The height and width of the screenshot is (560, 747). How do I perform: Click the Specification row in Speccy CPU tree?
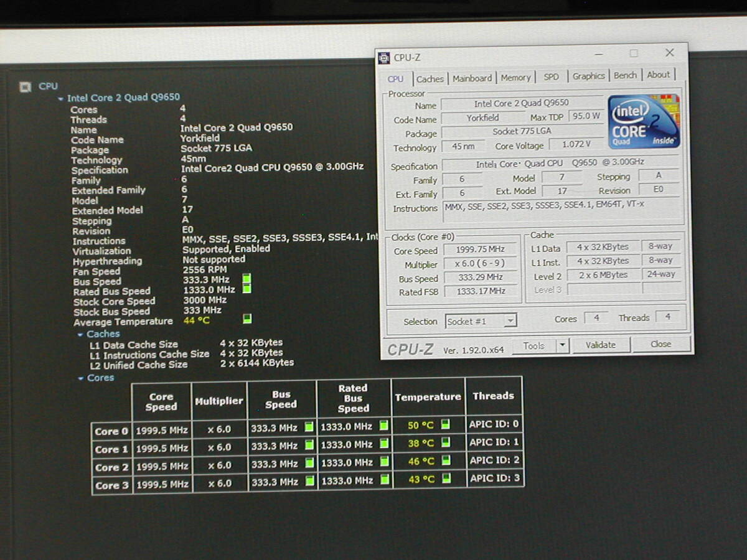(x=217, y=169)
